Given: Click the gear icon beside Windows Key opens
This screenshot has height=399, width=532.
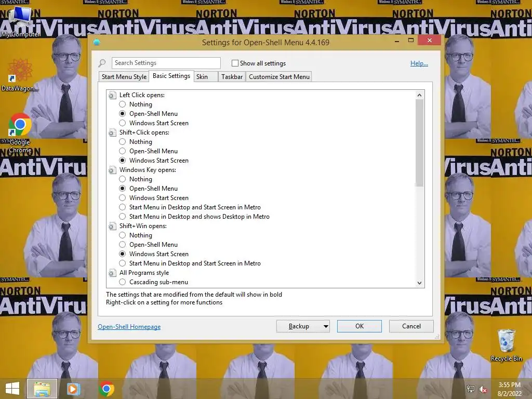Looking at the screenshot, I should click(x=112, y=170).
